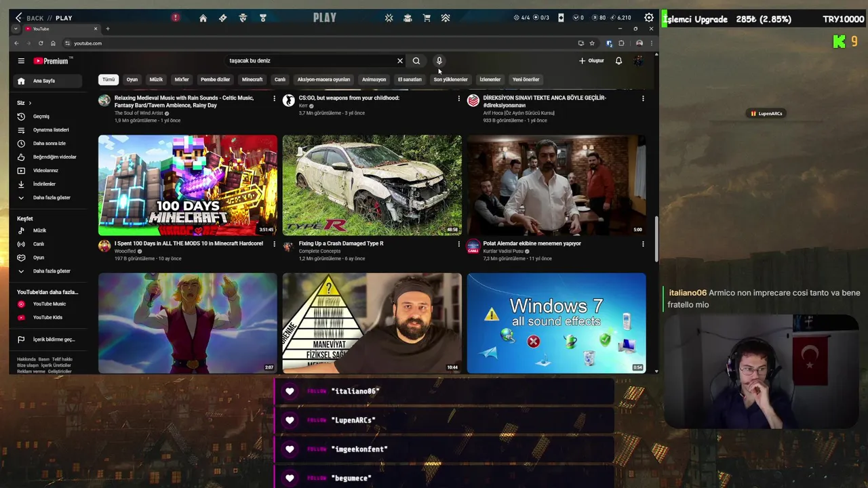Image resolution: width=868 pixels, height=488 pixels.
Task: Open the Kurtlar Vadisi Pusu channel link
Action: pyautogui.click(x=502, y=251)
